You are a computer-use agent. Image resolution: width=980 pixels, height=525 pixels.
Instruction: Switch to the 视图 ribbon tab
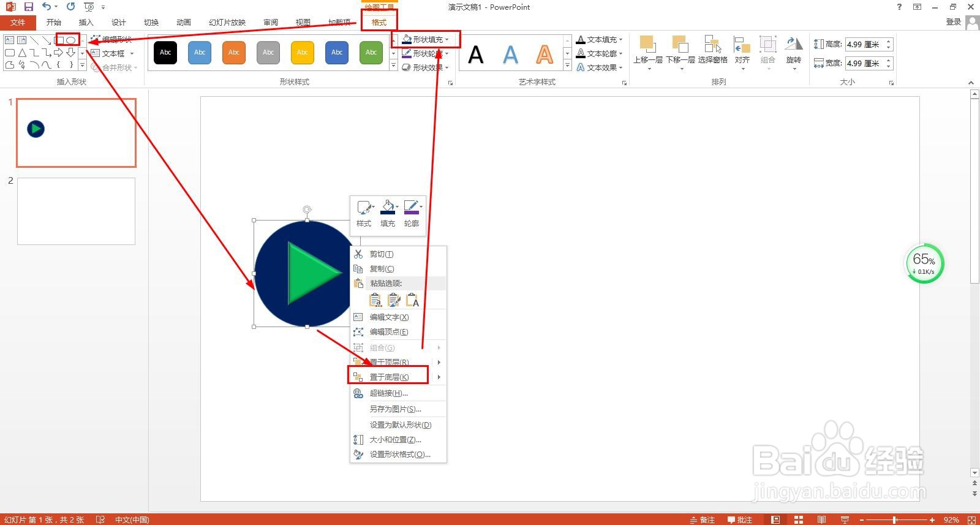303,22
